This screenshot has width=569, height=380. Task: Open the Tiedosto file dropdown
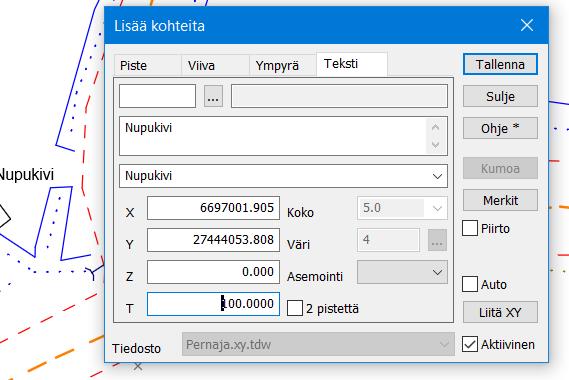click(x=318, y=344)
